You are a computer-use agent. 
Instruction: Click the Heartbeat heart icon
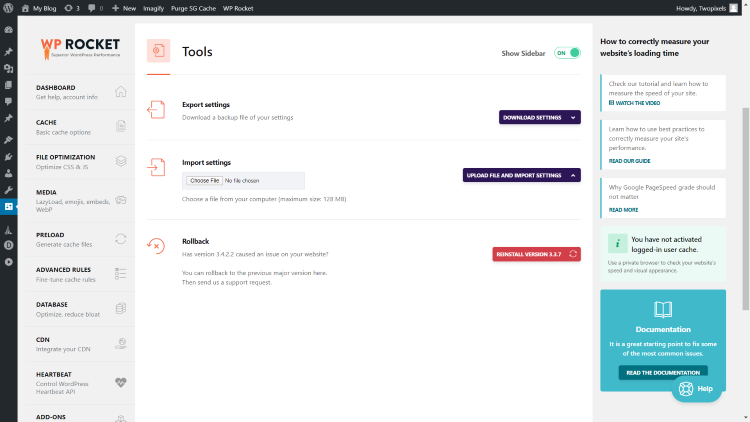tap(121, 382)
